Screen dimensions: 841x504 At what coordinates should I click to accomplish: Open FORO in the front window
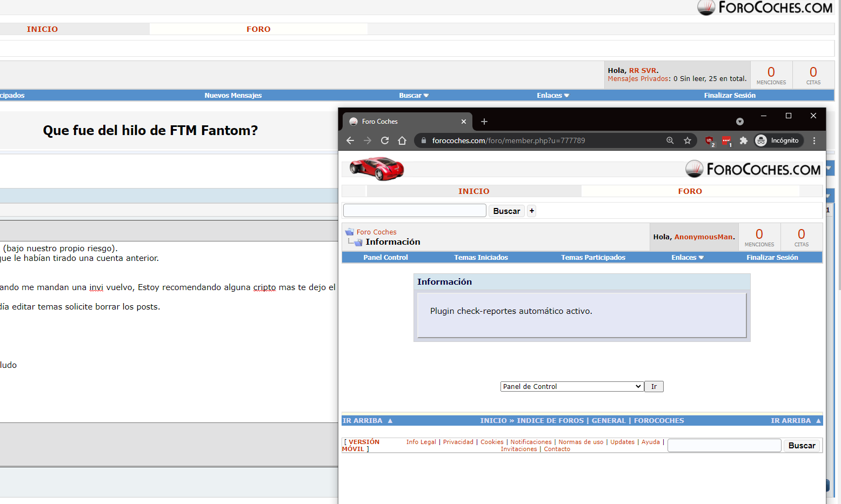(x=690, y=191)
